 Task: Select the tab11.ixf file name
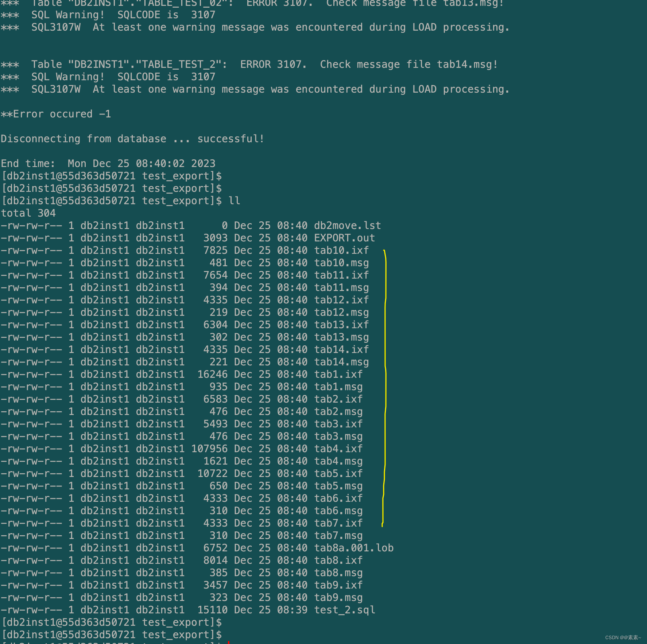click(x=341, y=275)
